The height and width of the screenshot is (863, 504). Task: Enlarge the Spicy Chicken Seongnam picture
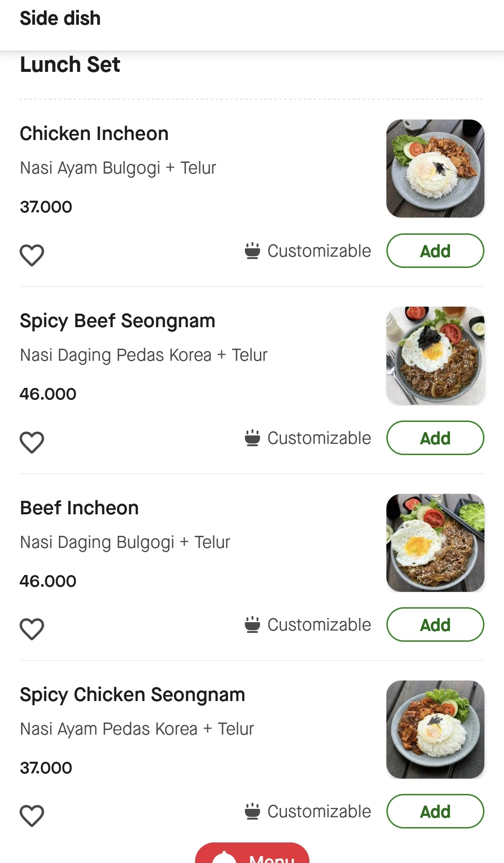pos(435,730)
